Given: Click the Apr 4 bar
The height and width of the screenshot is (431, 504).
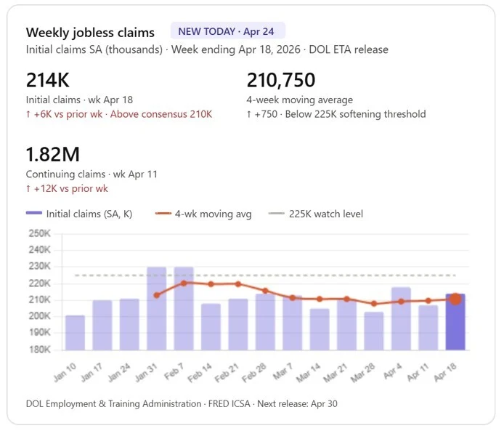Looking at the screenshot, I should point(401,318).
